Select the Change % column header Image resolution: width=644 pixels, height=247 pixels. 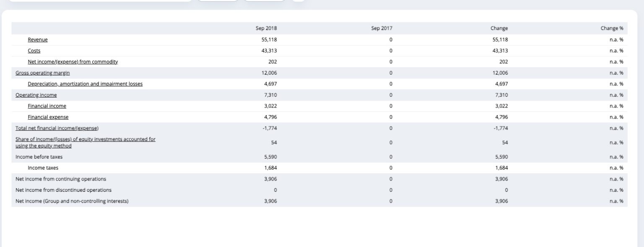pyautogui.click(x=612, y=28)
